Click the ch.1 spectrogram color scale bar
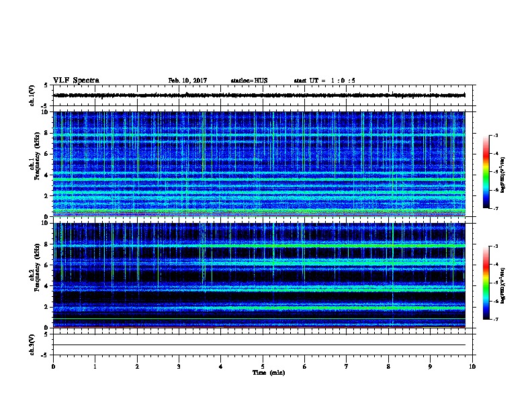Image resolution: width=532 pixels, height=411 pixels. pyautogui.click(x=486, y=172)
